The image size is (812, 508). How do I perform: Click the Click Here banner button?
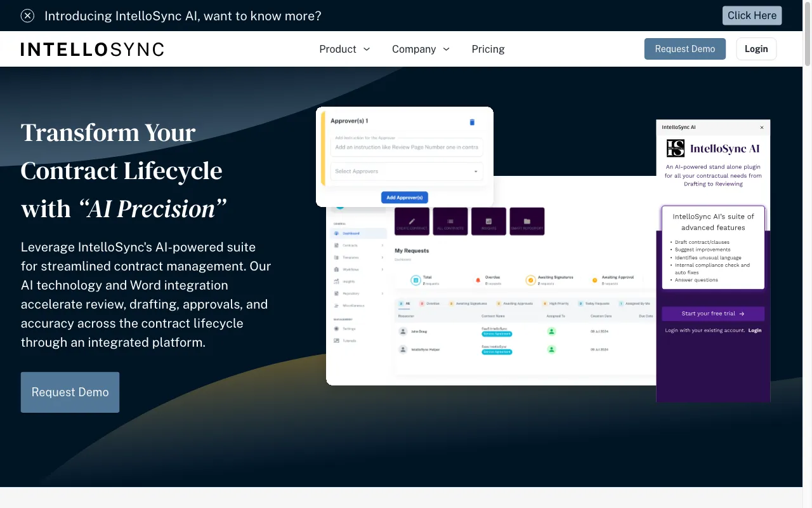[752, 15]
